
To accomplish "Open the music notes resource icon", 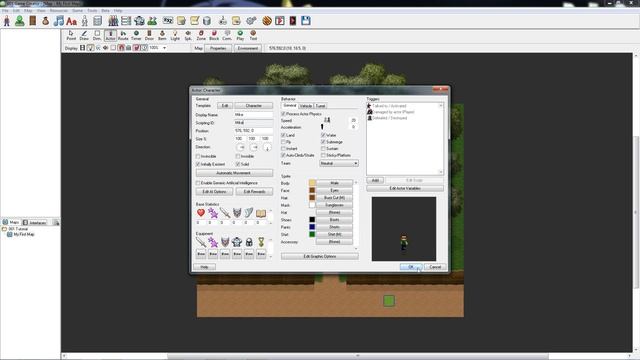I will click(x=58, y=20).
